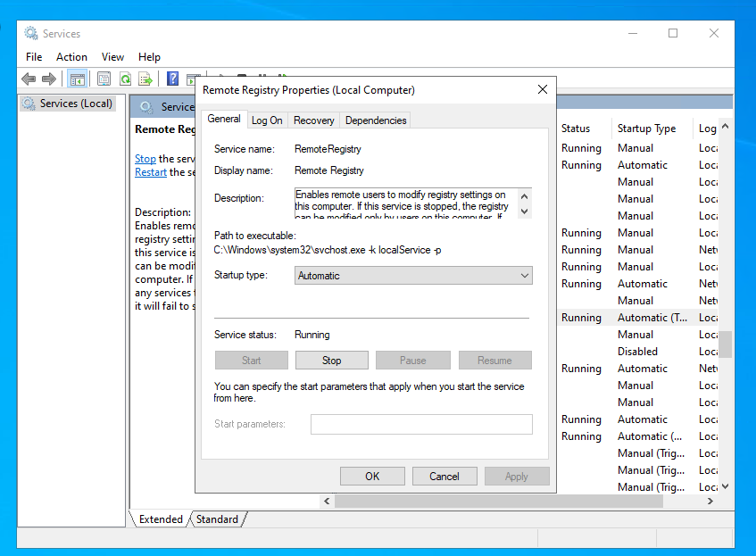Switch to the Dependencies tab
The width and height of the screenshot is (756, 556).
[376, 120]
